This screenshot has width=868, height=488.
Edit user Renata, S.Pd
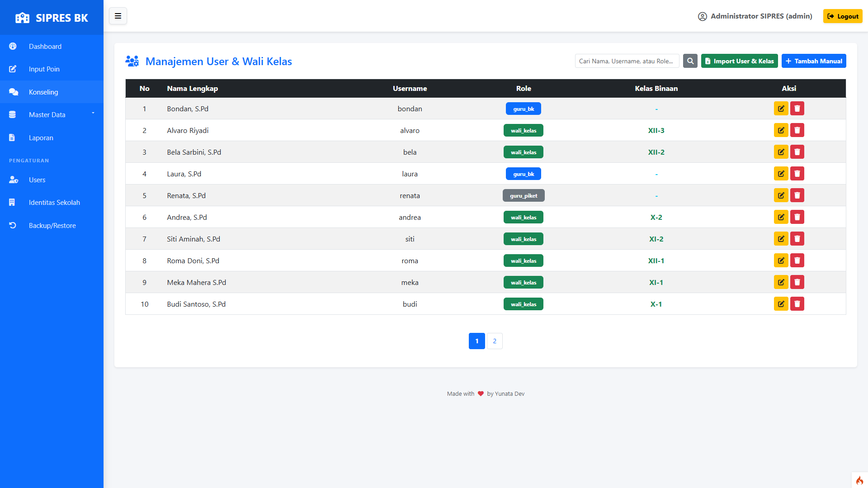tap(781, 195)
